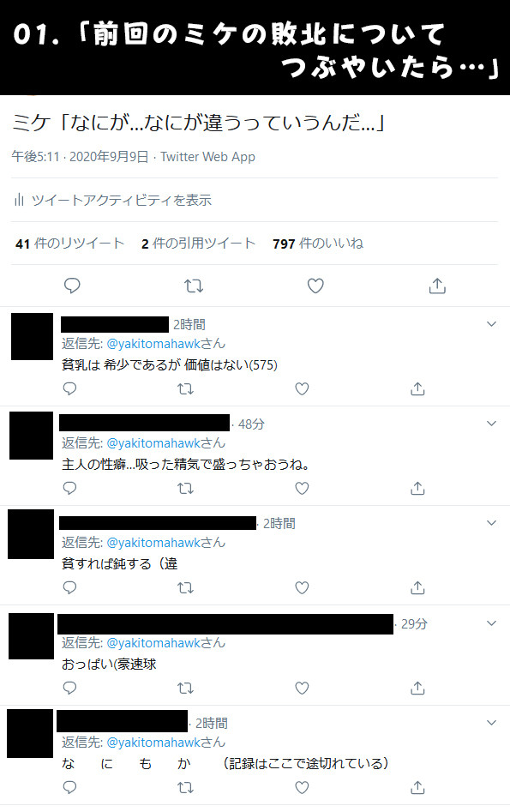510x812 pixels.
Task: Open the 2020年9月9日 timestamp link
Action: pos(109,156)
